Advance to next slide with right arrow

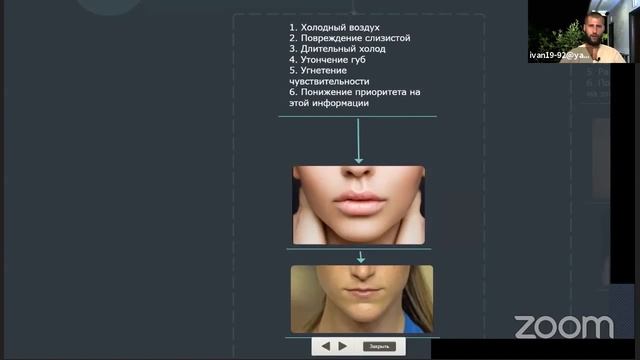pyautogui.click(x=343, y=347)
